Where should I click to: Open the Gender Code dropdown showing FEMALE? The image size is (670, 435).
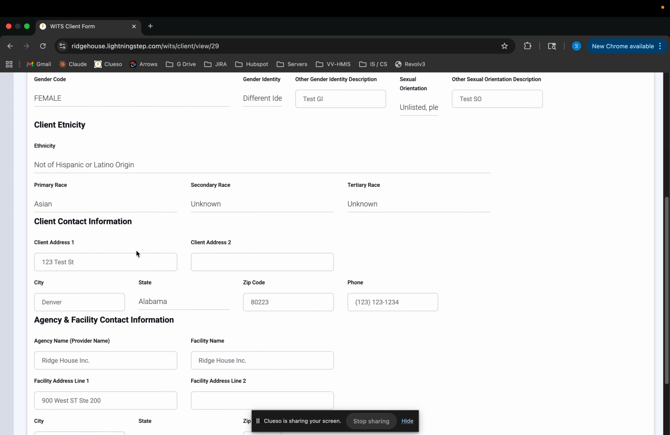(x=131, y=98)
